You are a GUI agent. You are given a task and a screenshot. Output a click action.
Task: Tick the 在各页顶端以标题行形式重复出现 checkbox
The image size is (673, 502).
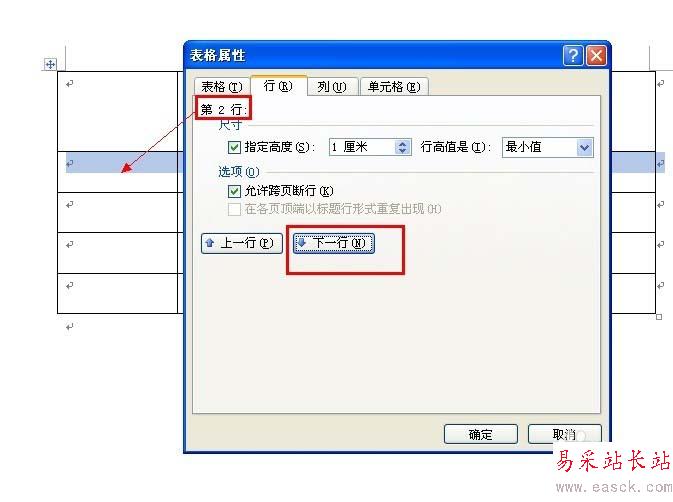pos(234,209)
